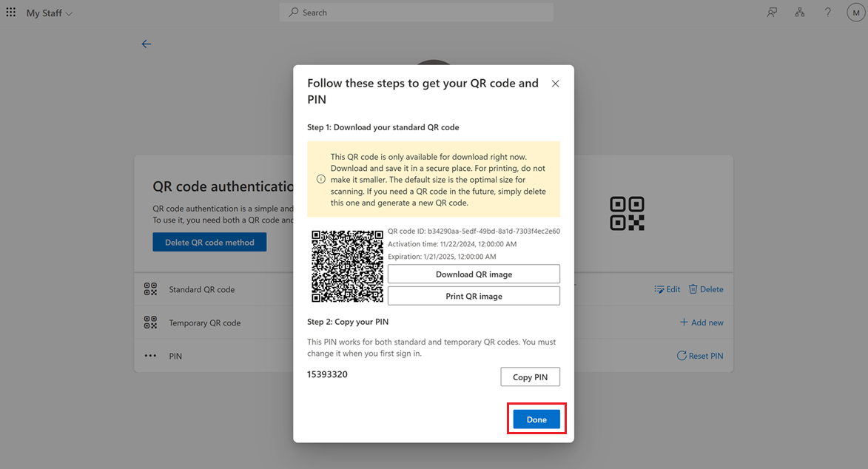The width and height of the screenshot is (868, 469).
Task: Print the QR image
Action: coord(474,294)
